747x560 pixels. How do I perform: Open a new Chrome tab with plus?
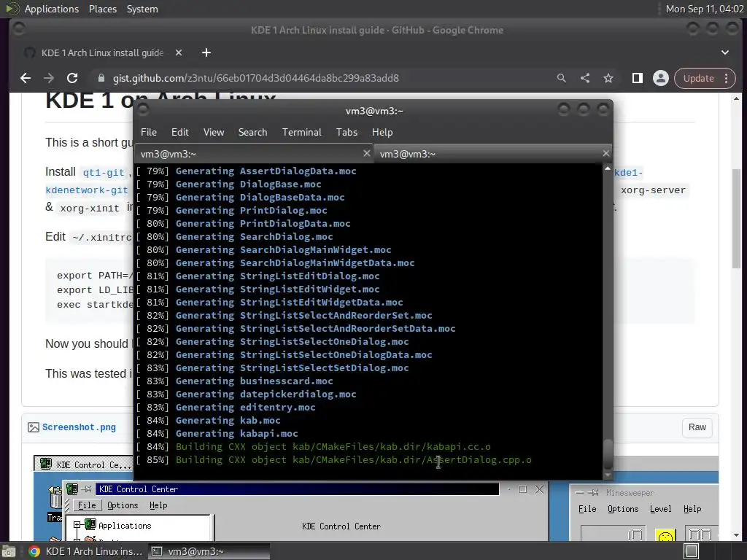(x=206, y=52)
